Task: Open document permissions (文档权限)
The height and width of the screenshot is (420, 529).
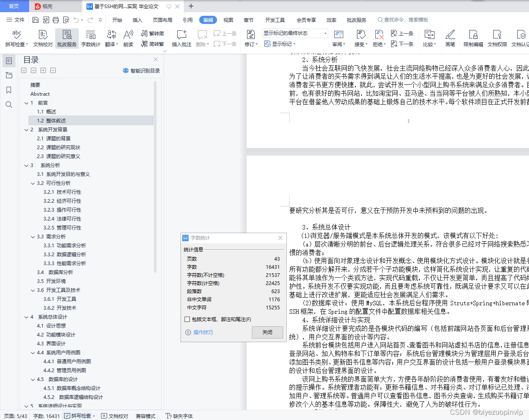Action: [x=497, y=39]
